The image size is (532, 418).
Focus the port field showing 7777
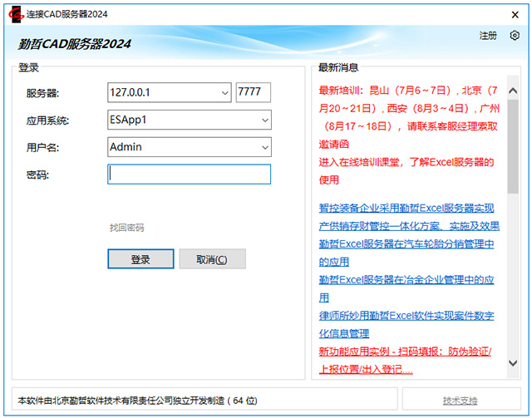(253, 92)
